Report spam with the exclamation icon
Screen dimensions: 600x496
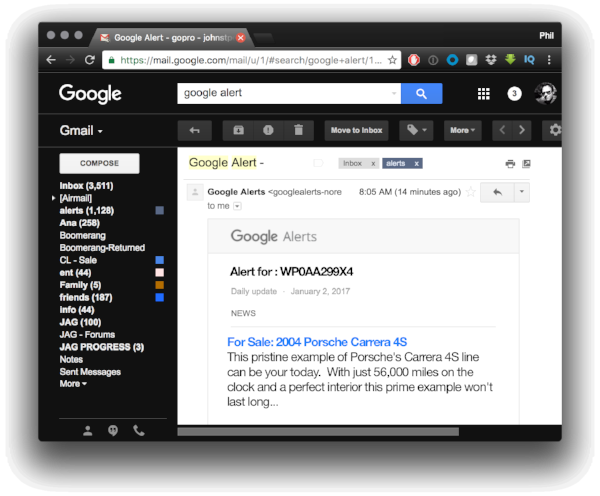pos(268,131)
